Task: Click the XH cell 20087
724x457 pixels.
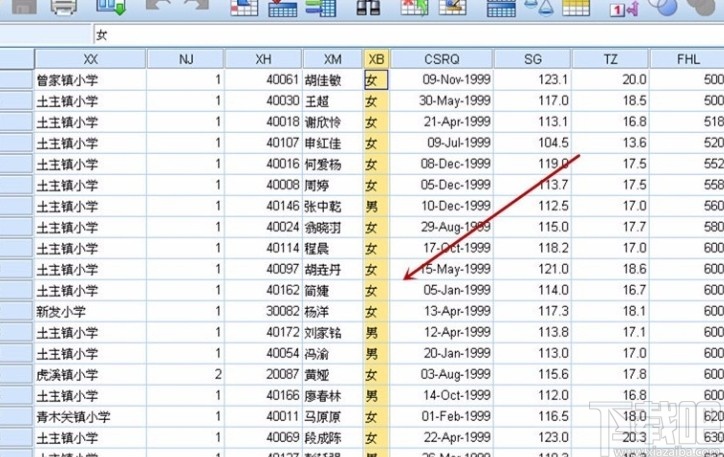Action: (263, 374)
